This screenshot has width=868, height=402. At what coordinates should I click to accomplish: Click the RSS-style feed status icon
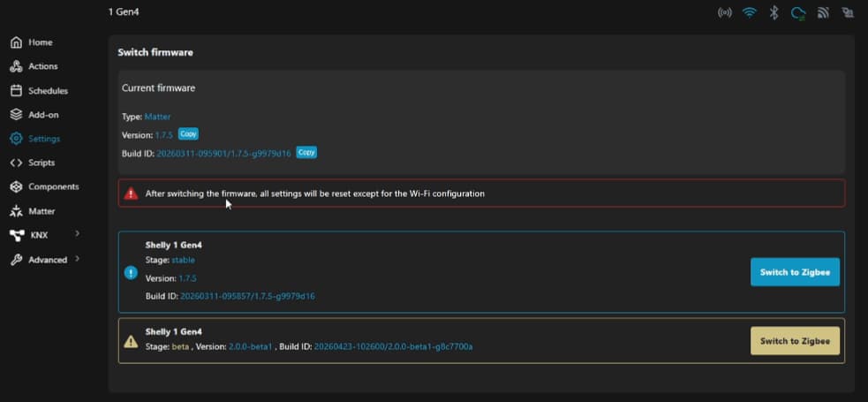click(x=823, y=12)
